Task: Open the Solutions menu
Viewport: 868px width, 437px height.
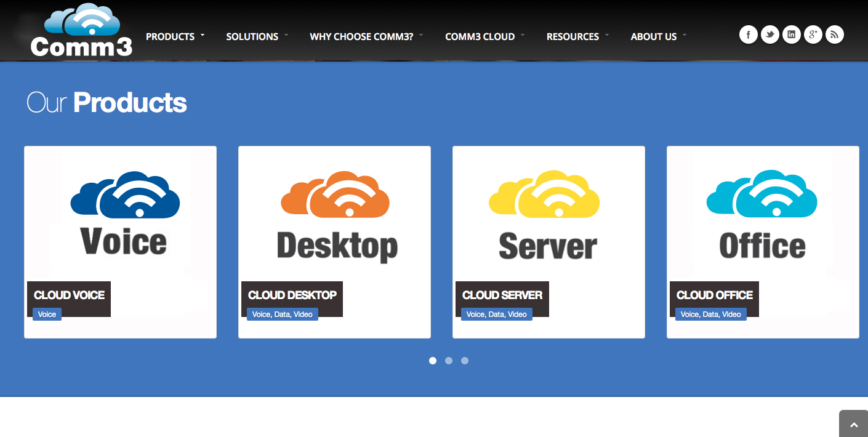Action: click(x=252, y=36)
